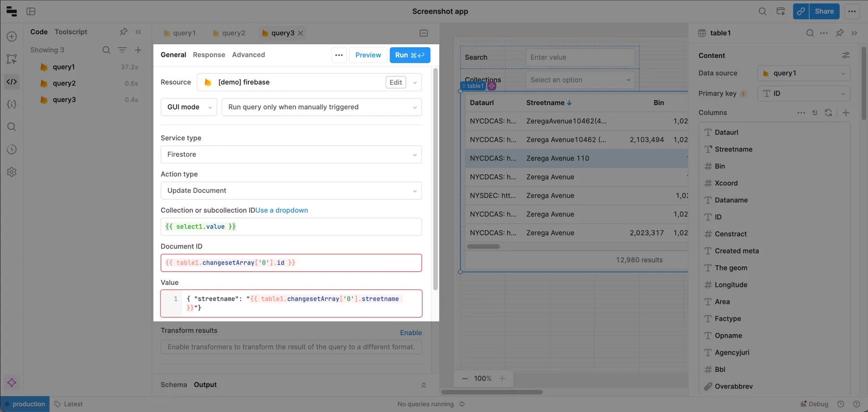868x412 pixels.
Task: Open the sidebar search icon
Action: pyautogui.click(x=12, y=127)
